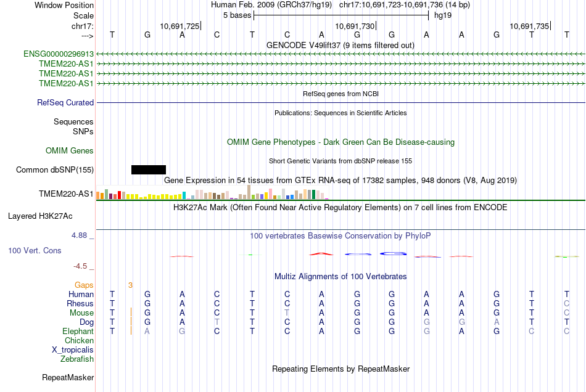
Task: Select the SNPs track label
Action: coord(83,131)
